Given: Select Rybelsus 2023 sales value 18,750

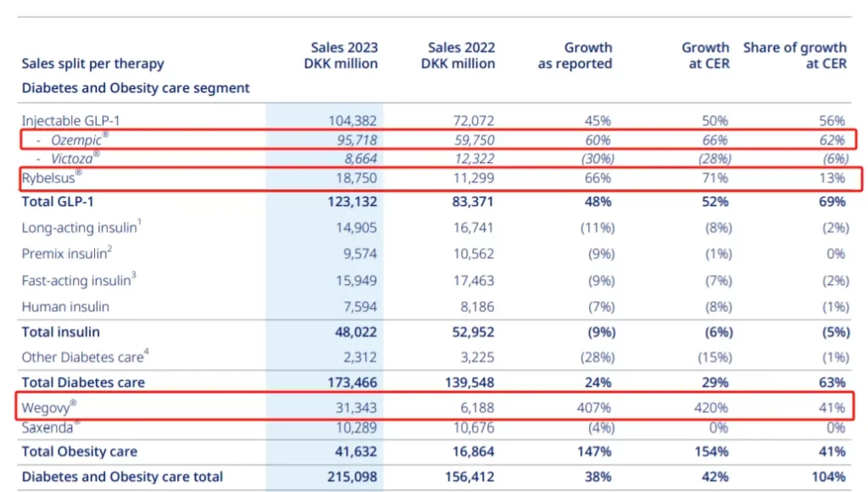Looking at the screenshot, I should click(x=357, y=178).
